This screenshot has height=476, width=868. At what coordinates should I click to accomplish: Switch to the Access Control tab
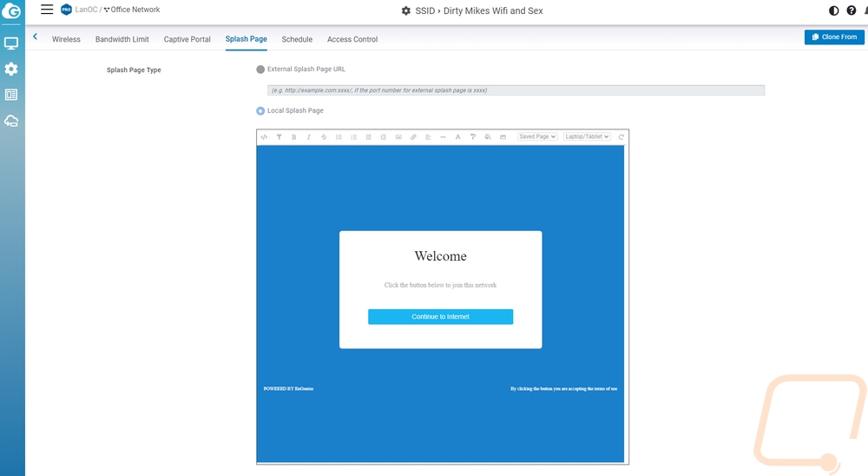pyautogui.click(x=352, y=39)
